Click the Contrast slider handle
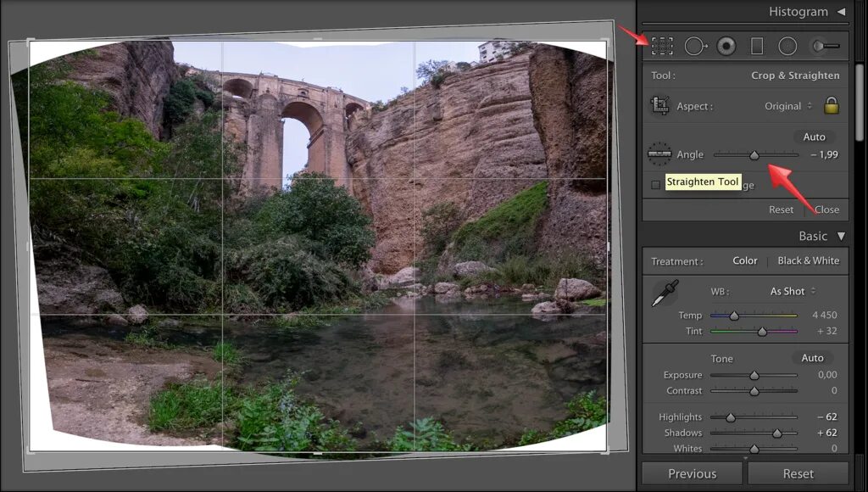Image resolution: width=868 pixels, height=492 pixels. [754, 391]
